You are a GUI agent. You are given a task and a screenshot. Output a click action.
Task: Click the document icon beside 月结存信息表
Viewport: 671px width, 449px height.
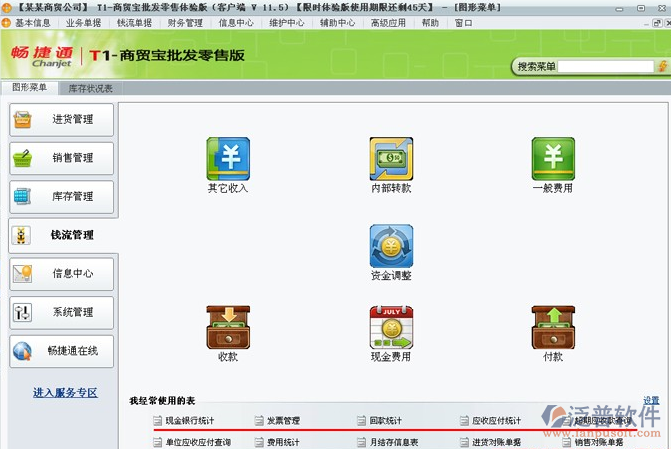coord(362,442)
